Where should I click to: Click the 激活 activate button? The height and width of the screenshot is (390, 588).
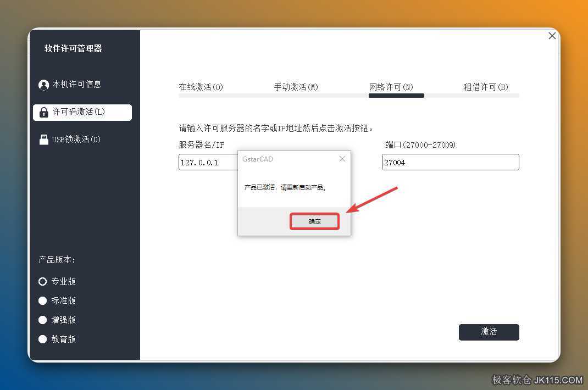point(489,332)
